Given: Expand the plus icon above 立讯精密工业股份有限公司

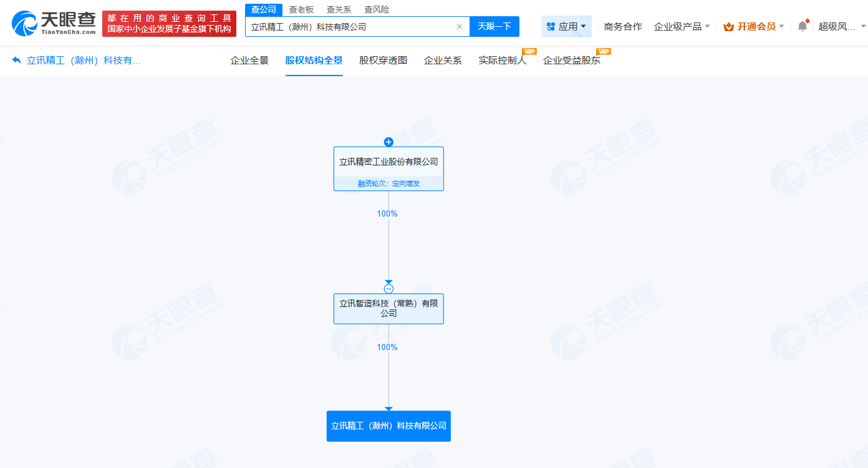Looking at the screenshot, I should [388, 142].
